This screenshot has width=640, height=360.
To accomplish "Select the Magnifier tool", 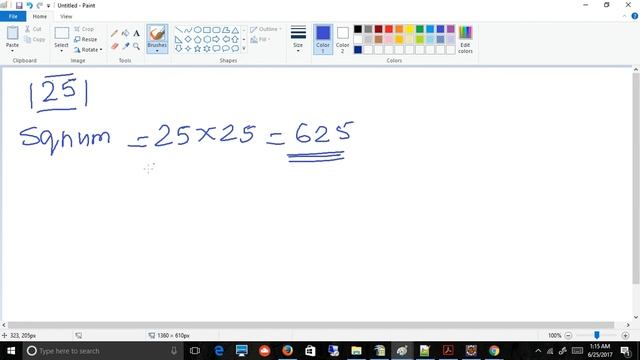I will point(136,47).
